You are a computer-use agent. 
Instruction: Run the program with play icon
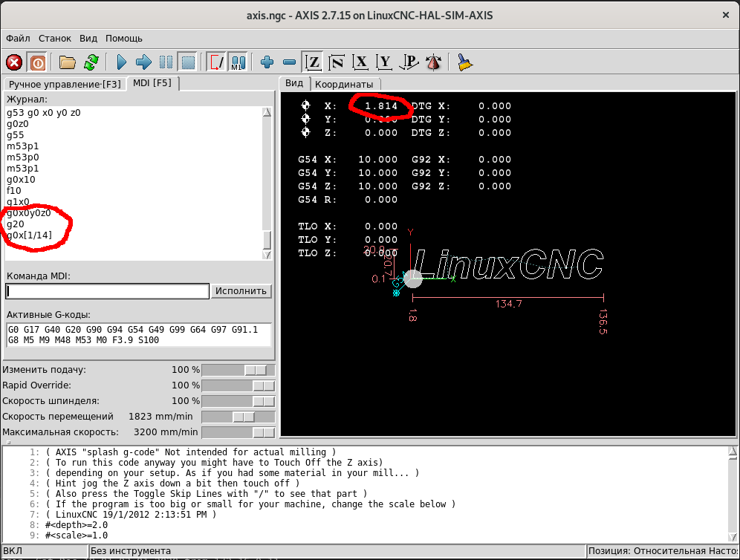[x=121, y=62]
